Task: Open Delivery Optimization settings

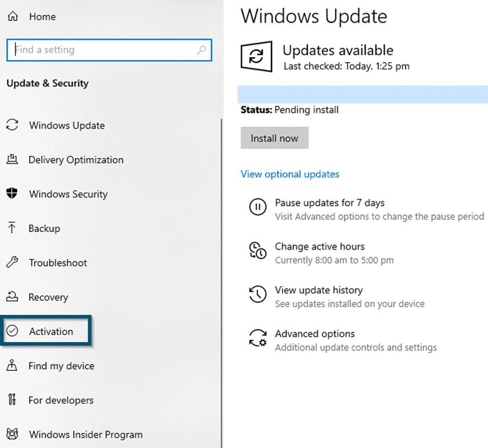Action: point(76,160)
